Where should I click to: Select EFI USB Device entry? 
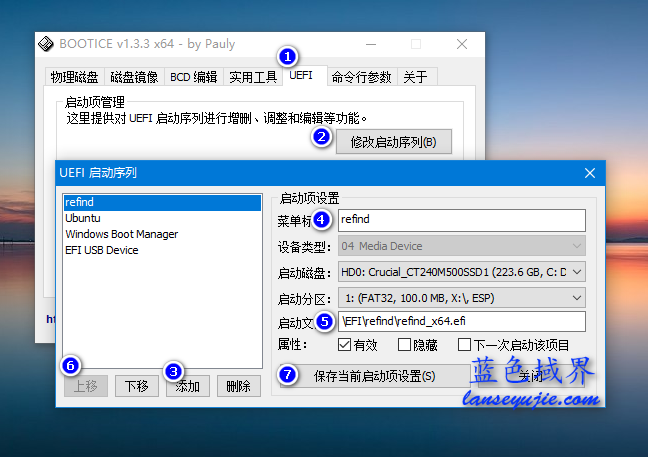[x=162, y=250]
